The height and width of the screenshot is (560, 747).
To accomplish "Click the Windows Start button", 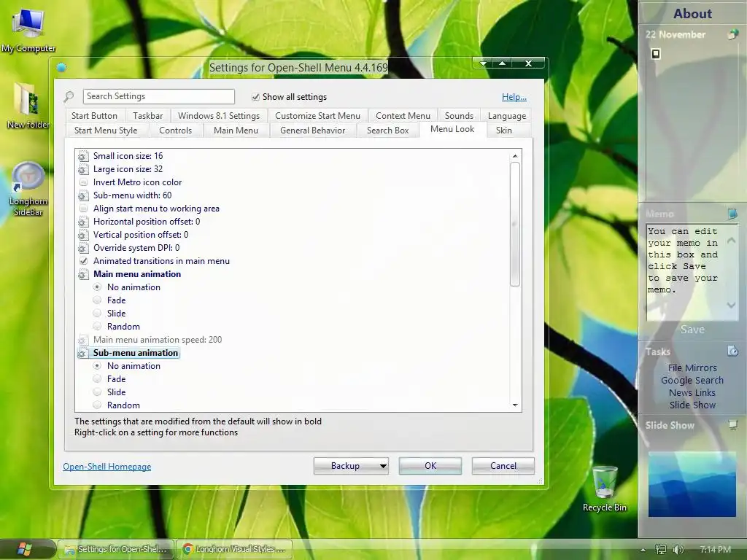I will [25, 549].
